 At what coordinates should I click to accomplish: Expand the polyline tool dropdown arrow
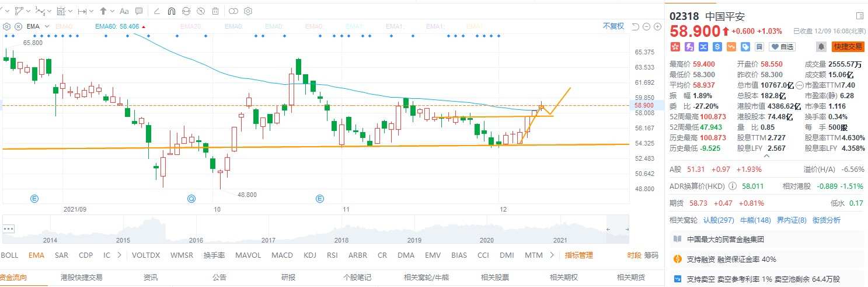(x=27, y=11)
